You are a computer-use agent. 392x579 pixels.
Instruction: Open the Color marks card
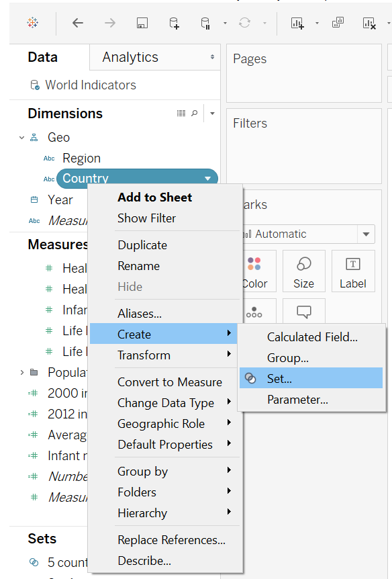[x=255, y=271]
